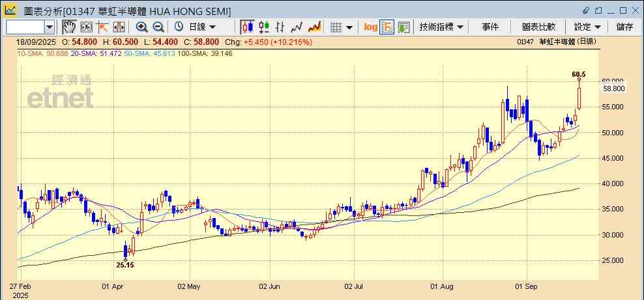Switch to red-green candlestick chart style
Image resolution: width=644 pixels, height=300 pixels.
[x=264, y=27]
